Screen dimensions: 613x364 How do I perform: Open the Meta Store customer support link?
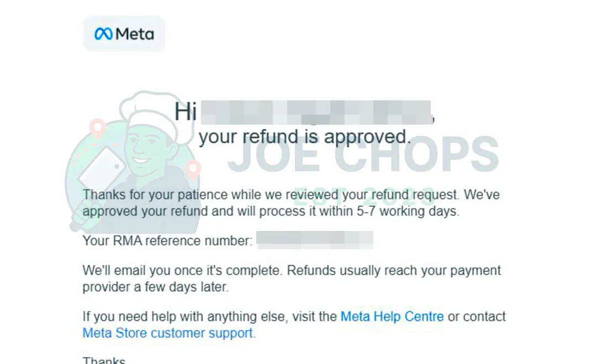coord(168,333)
